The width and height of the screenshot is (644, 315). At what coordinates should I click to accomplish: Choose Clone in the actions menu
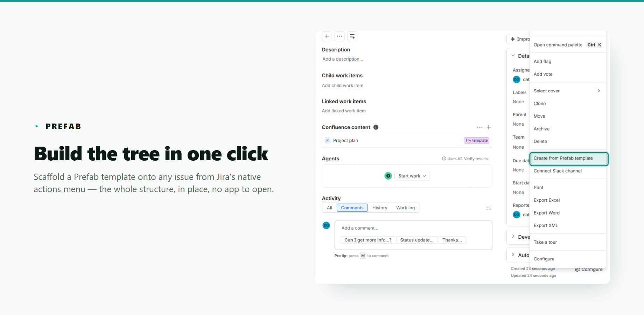click(568, 104)
